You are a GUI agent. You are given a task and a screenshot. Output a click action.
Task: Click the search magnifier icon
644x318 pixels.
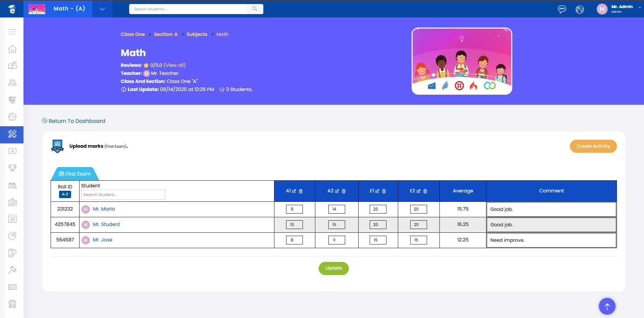(255, 9)
